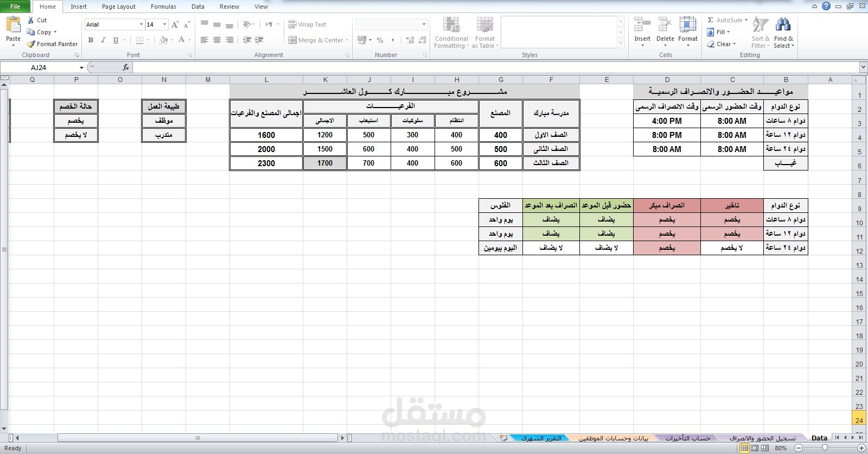Switch to the Data ribbon tab
This screenshot has width=868, height=454.
tap(198, 7)
